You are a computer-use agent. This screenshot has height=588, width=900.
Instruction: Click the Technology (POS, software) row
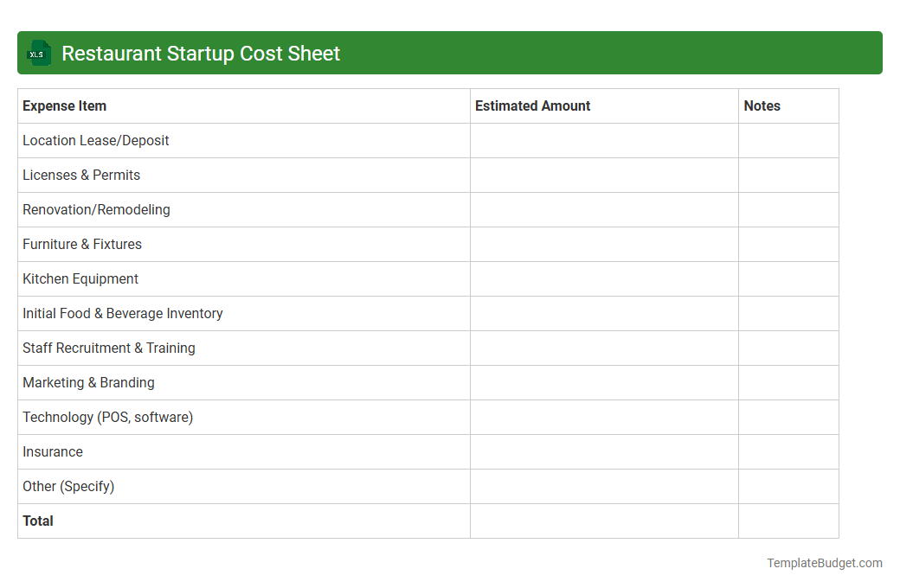[107, 417]
